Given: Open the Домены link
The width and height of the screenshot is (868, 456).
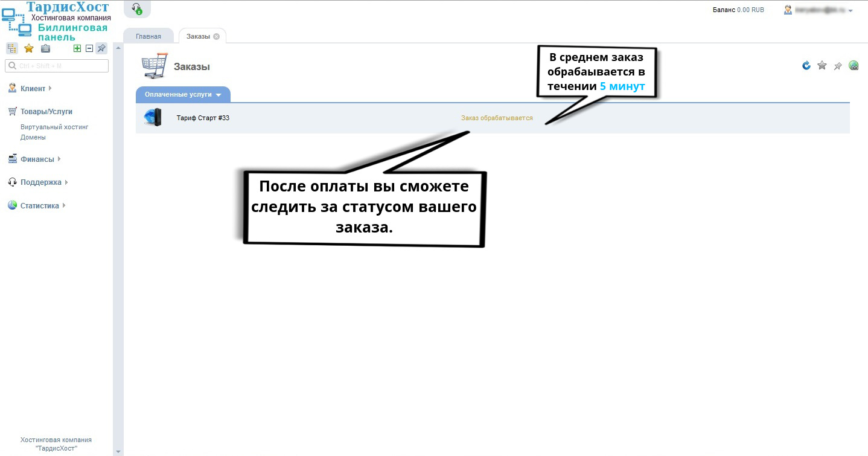Looking at the screenshot, I should 33,137.
